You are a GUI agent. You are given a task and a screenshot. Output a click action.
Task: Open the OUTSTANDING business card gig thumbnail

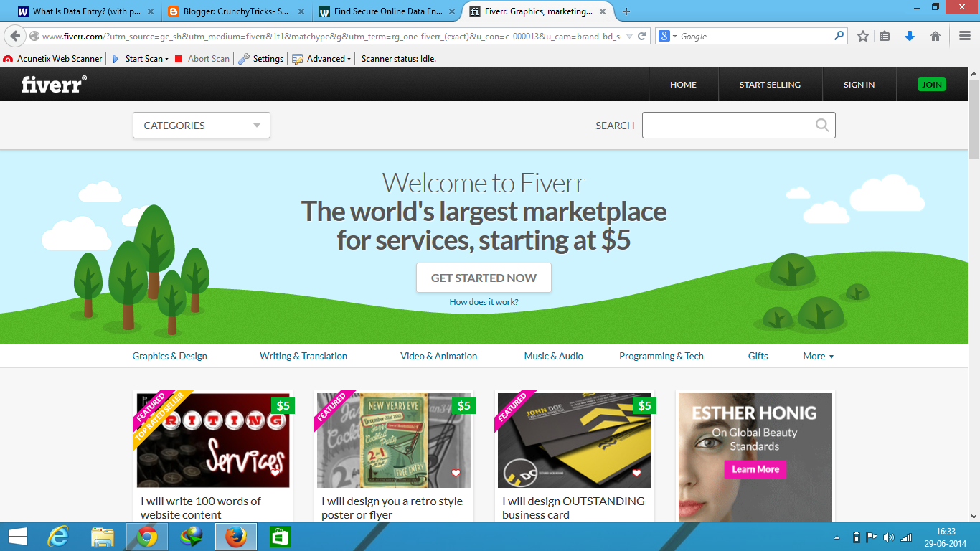(575, 441)
